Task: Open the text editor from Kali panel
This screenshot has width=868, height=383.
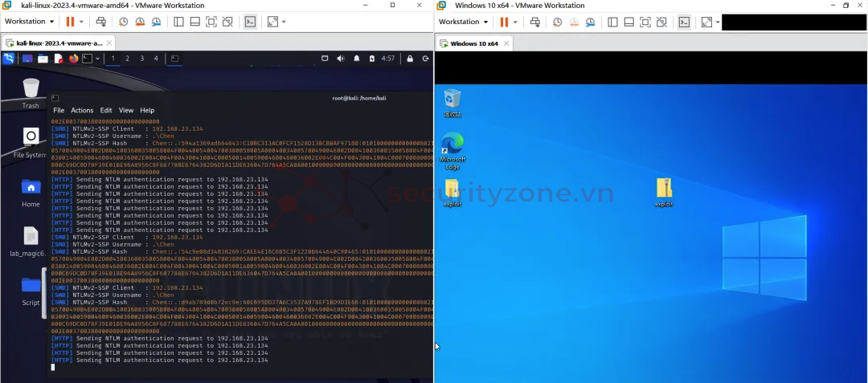Action: click(x=58, y=59)
